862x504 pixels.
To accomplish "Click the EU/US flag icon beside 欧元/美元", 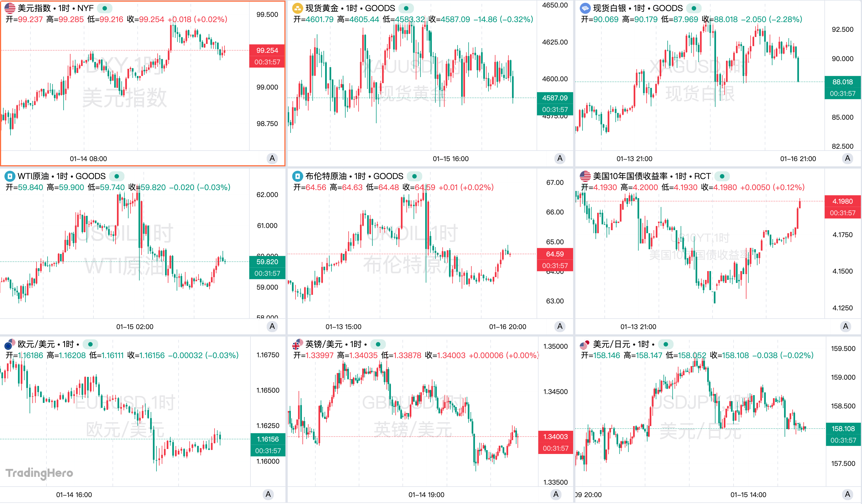I will pyautogui.click(x=10, y=344).
